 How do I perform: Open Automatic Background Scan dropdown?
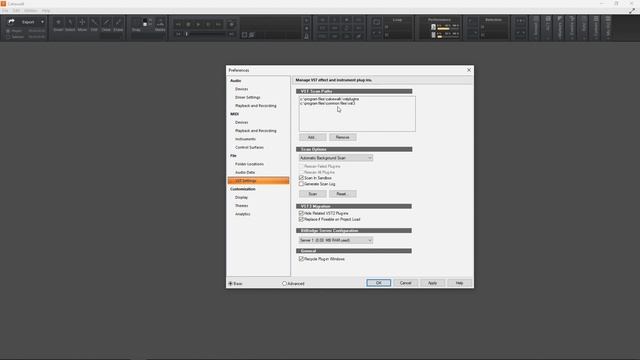coord(336,158)
